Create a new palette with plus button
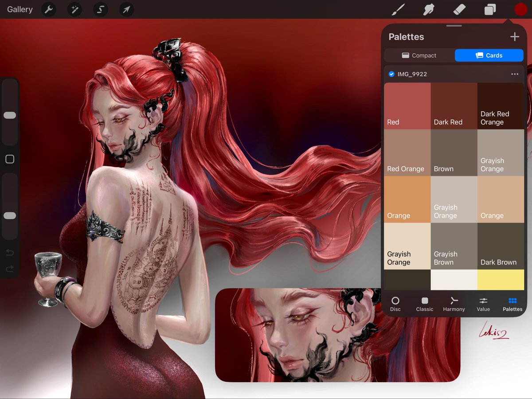This screenshot has width=532, height=399. (515, 37)
